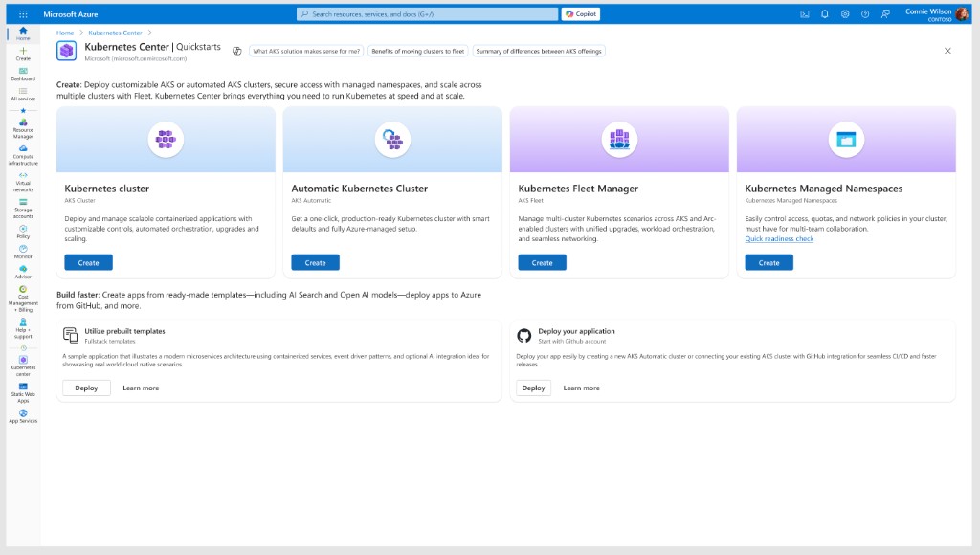
Task: Open the Azure portal waffle menu
Action: coord(23,13)
